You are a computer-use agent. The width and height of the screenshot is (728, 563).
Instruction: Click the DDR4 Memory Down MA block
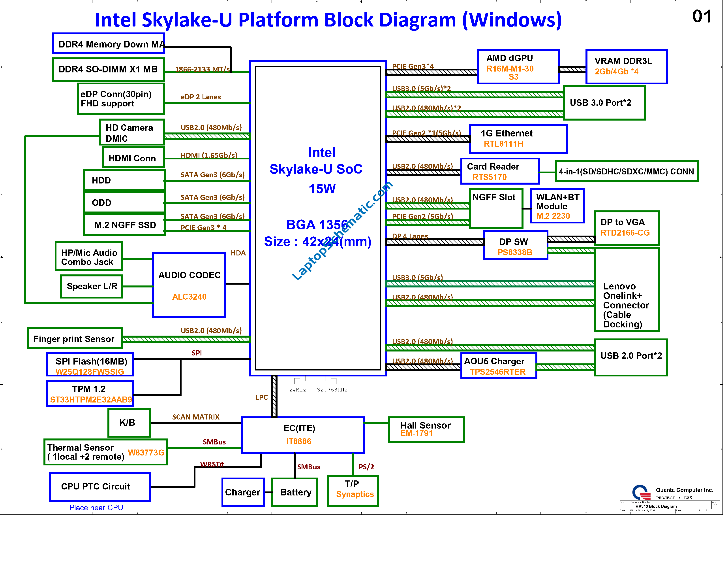tap(109, 43)
